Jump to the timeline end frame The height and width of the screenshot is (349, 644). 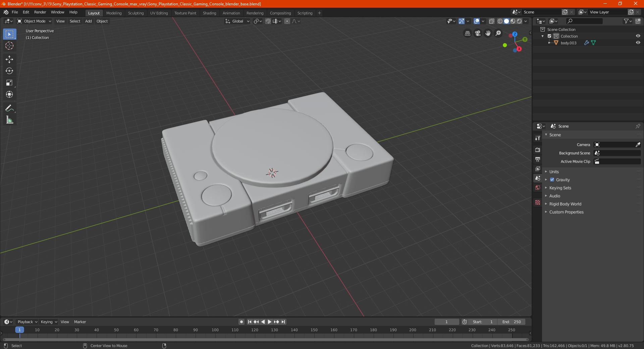tap(283, 322)
